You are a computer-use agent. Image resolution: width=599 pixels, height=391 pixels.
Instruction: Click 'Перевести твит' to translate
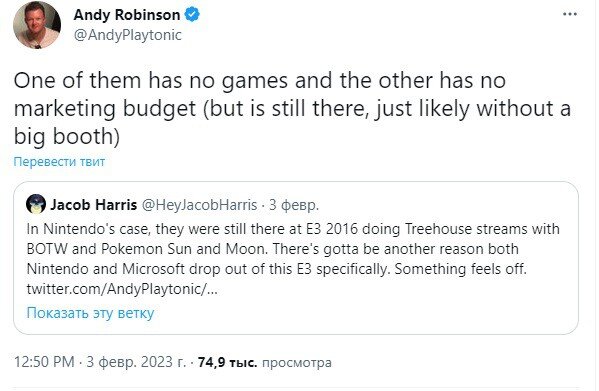coord(59,162)
